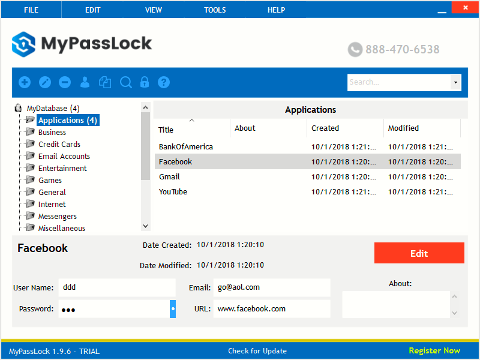This screenshot has height=360, width=480.
Task: Click the folder icon next to Games
Action: 30,180
